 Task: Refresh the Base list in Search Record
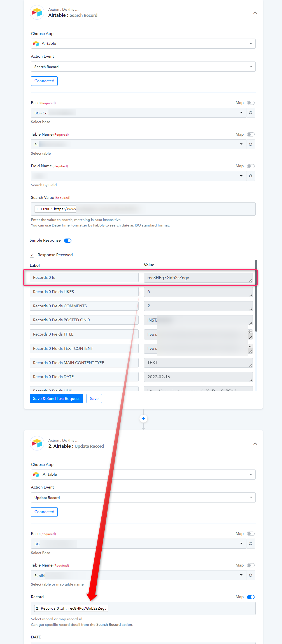pos(251,113)
